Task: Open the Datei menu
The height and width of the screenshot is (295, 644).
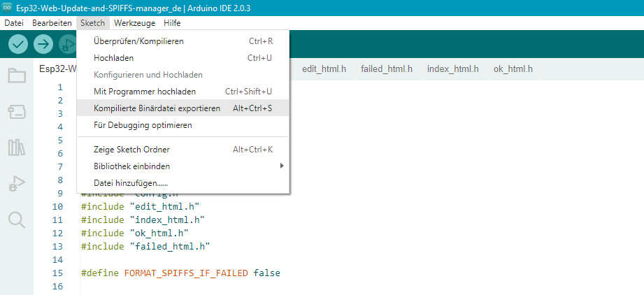Action: tap(14, 23)
